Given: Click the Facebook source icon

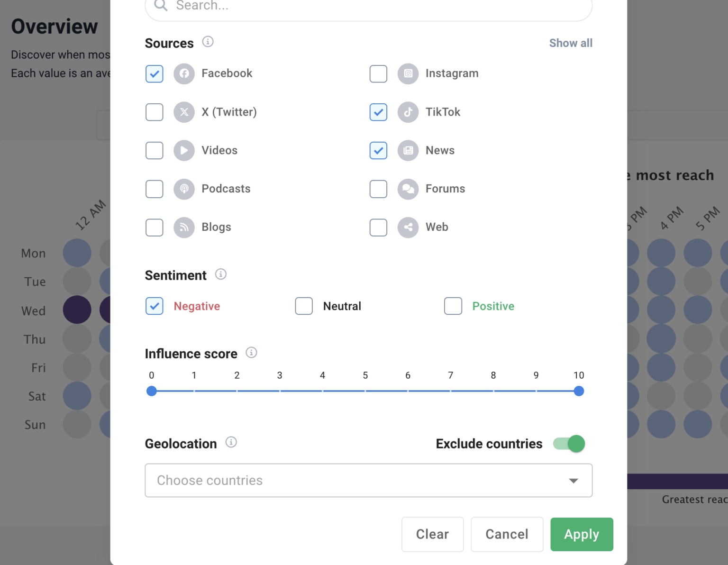Looking at the screenshot, I should pyautogui.click(x=184, y=73).
